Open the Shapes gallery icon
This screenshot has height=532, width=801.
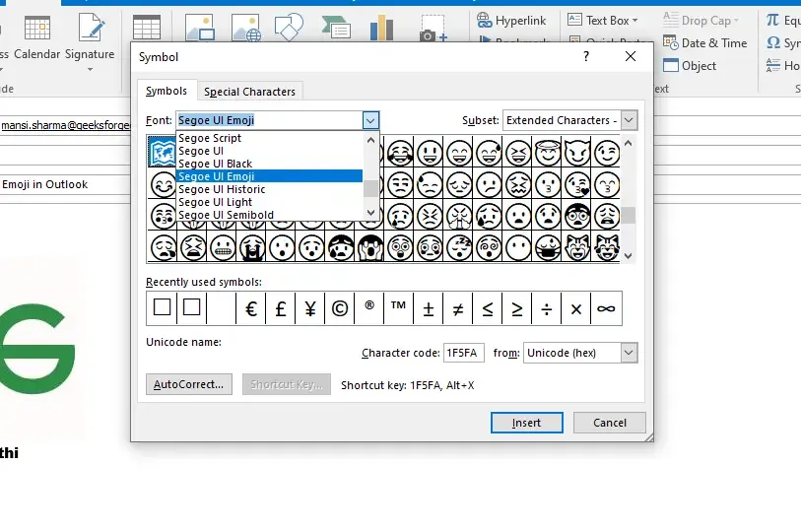pyautogui.click(x=289, y=27)
